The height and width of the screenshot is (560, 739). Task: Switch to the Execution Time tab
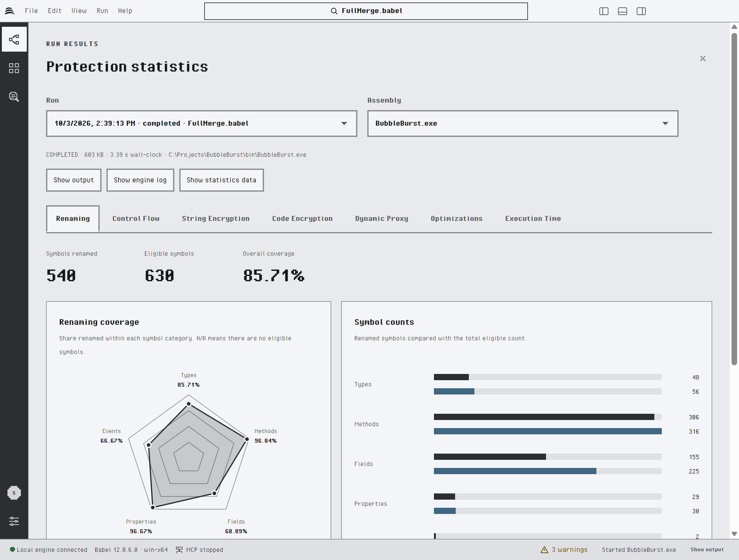pos(533,219)
